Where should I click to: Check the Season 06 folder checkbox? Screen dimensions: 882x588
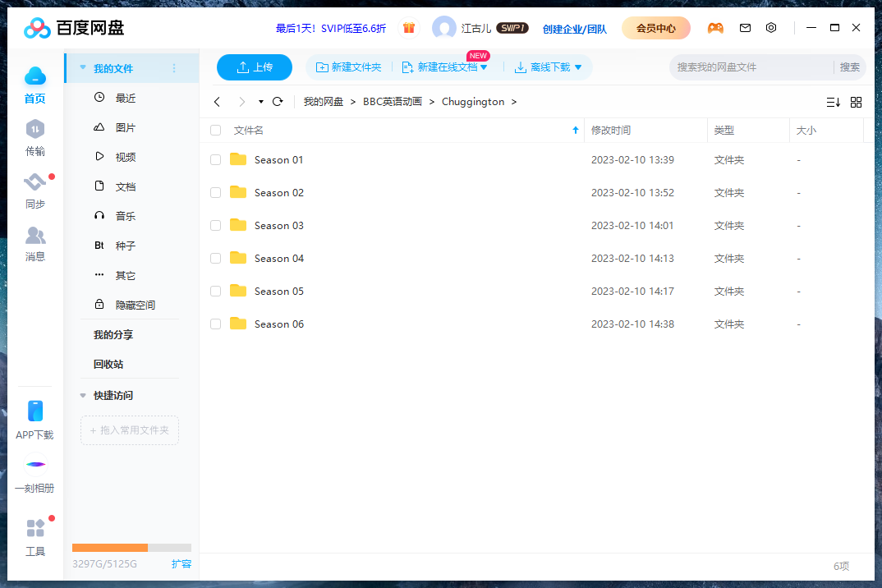pyautogui.click(x=215, y=324)
